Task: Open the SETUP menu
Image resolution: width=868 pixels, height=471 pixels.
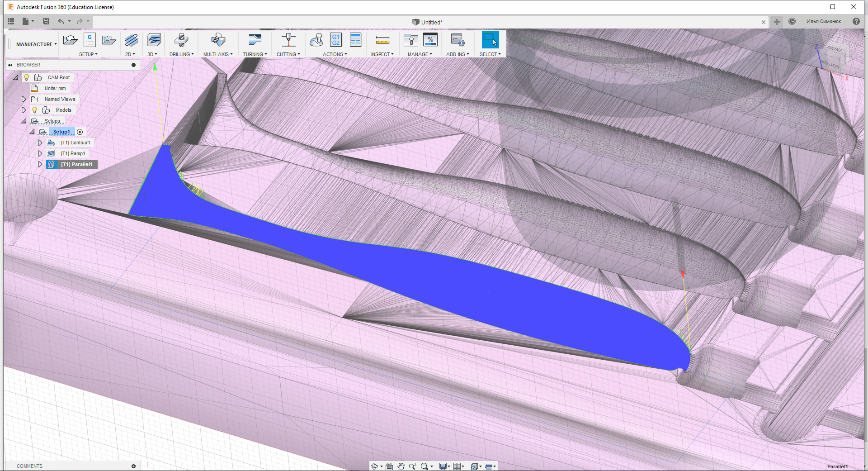Action: [88, 54]
